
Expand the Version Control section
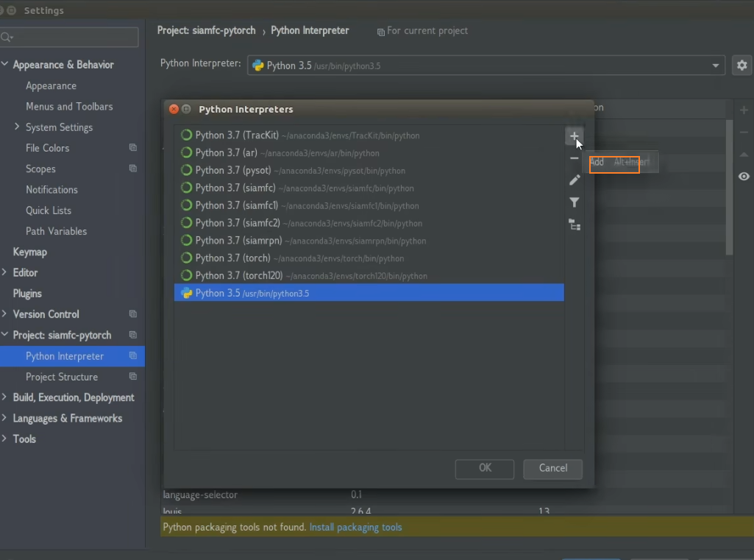click(4, 313)
